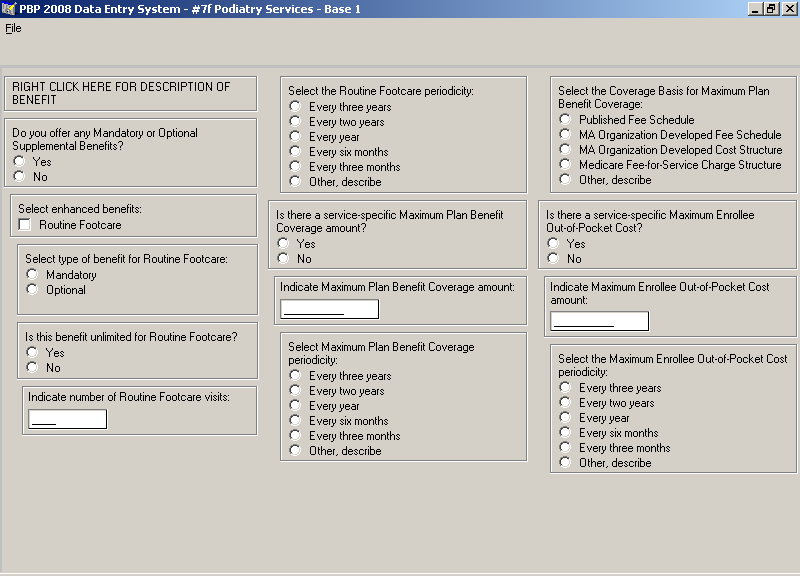The width and height of the screenshot is (800, 576).
Task: Minimize the PBP Data Entry window
Action: tap(755, 9)
